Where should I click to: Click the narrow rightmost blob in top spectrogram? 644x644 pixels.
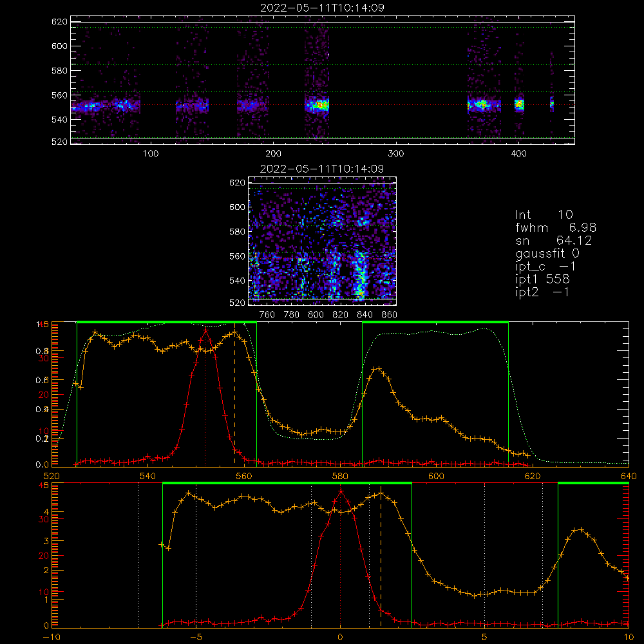tap(552, 104)
